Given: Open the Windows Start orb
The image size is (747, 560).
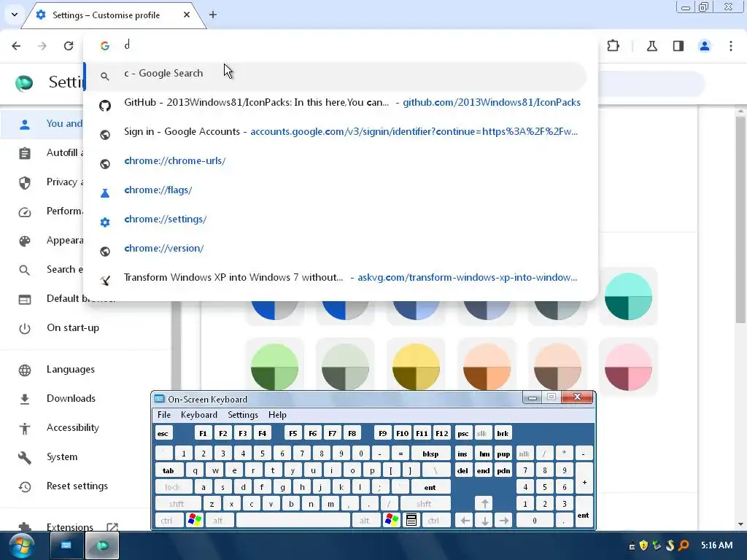Looking at the screenshot, I should [x=21, y=545].
